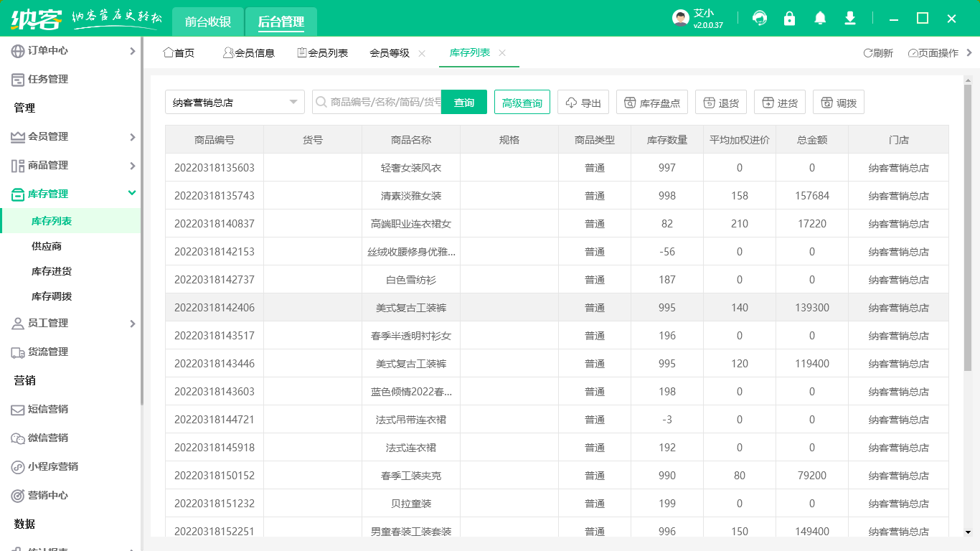Switch to 前台收银 tab
980x551 pixels.
[208, 22]
